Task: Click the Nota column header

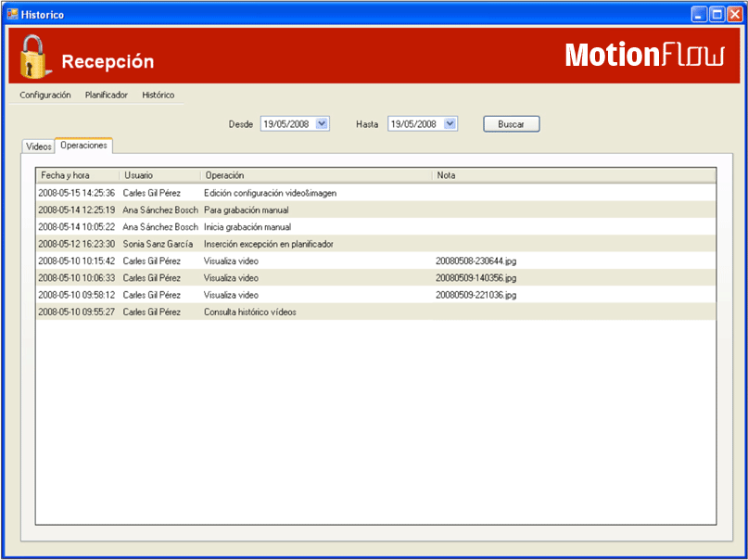Action: 575,175
